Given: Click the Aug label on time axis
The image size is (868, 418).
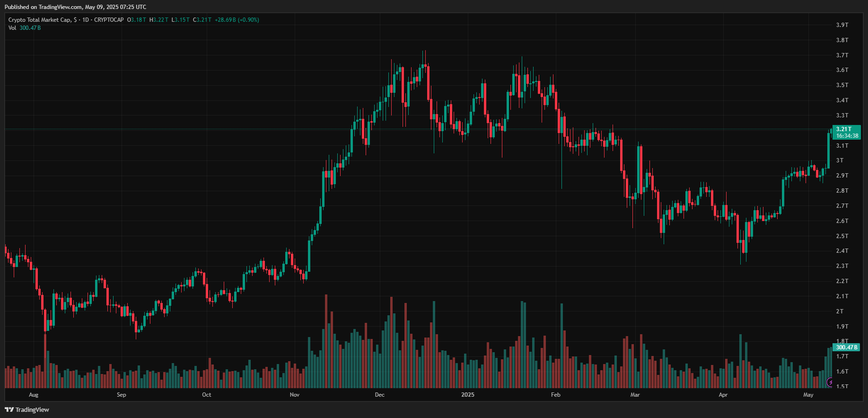Looking at the screenshot, I should tap(34, 395).
